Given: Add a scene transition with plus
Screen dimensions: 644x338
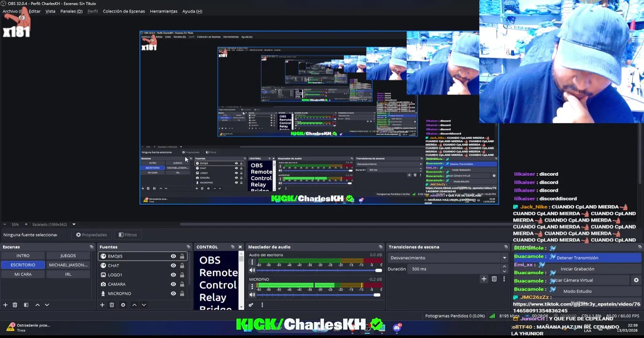Looking at the screenshot, I should tap(484, 279).
